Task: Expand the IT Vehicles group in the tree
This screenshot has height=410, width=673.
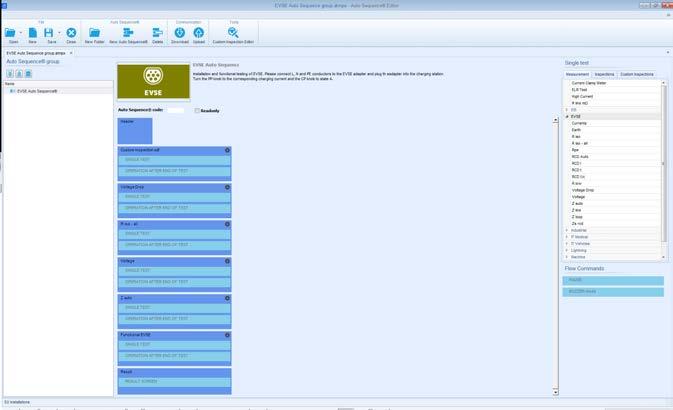Action: (567, 244)
